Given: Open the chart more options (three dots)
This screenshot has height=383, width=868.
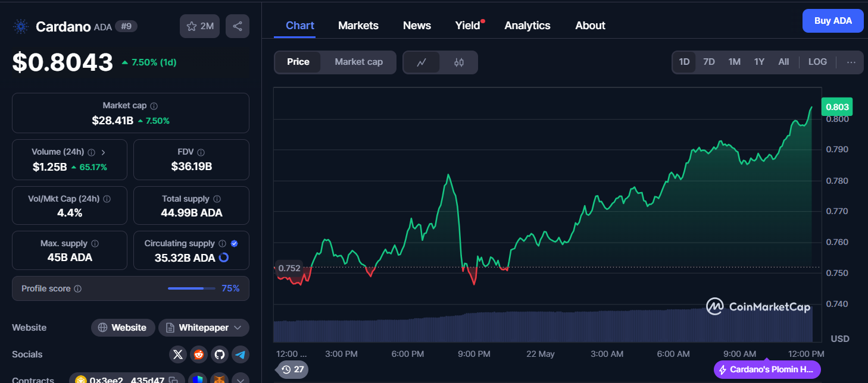Looking at the screenshot, I should tap(851, 62).
